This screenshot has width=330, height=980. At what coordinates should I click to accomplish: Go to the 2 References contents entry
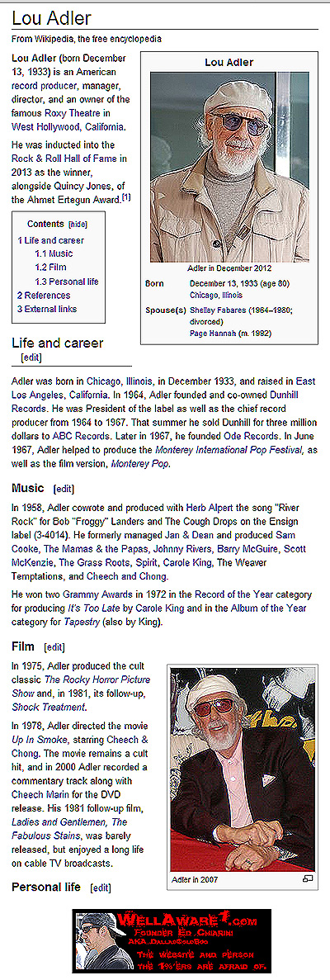point(44,295)
